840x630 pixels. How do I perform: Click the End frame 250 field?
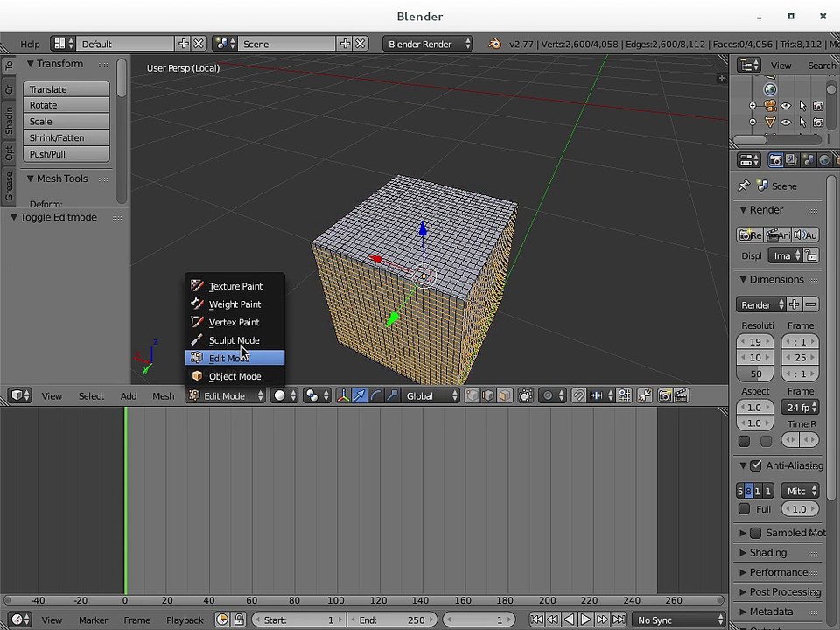pos(393,619)
